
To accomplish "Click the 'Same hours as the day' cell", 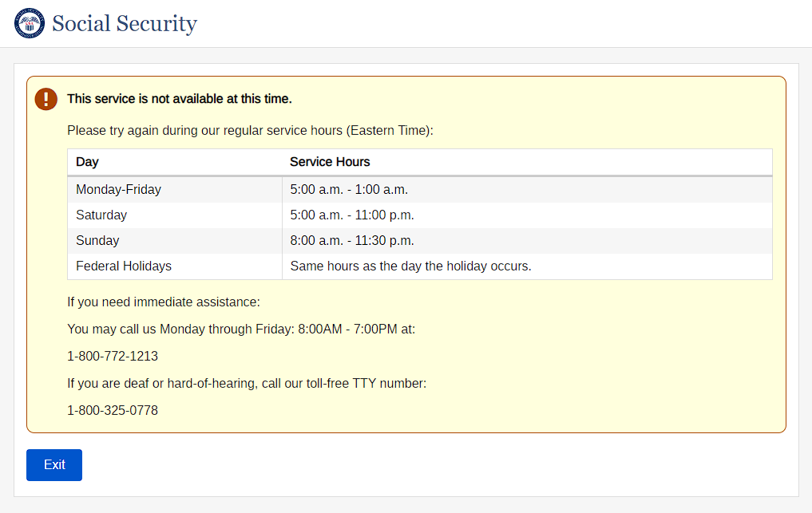I will pos(410,266).
